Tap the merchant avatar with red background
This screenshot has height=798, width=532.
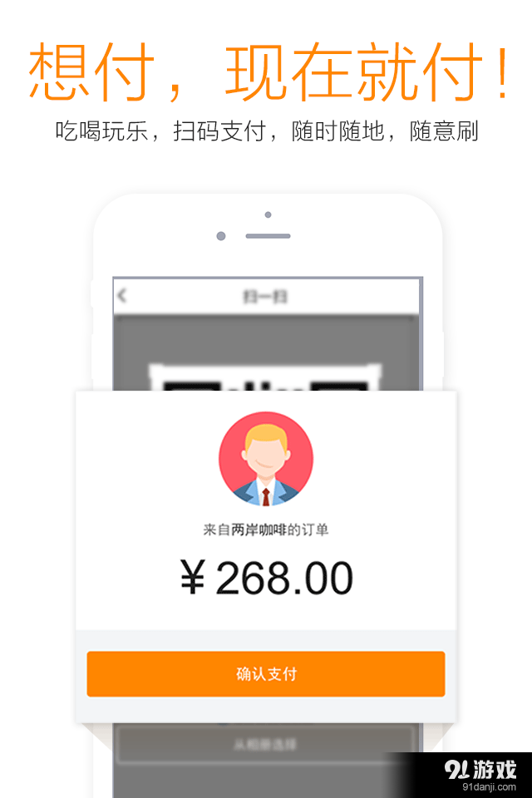click(x=266, y=459)
